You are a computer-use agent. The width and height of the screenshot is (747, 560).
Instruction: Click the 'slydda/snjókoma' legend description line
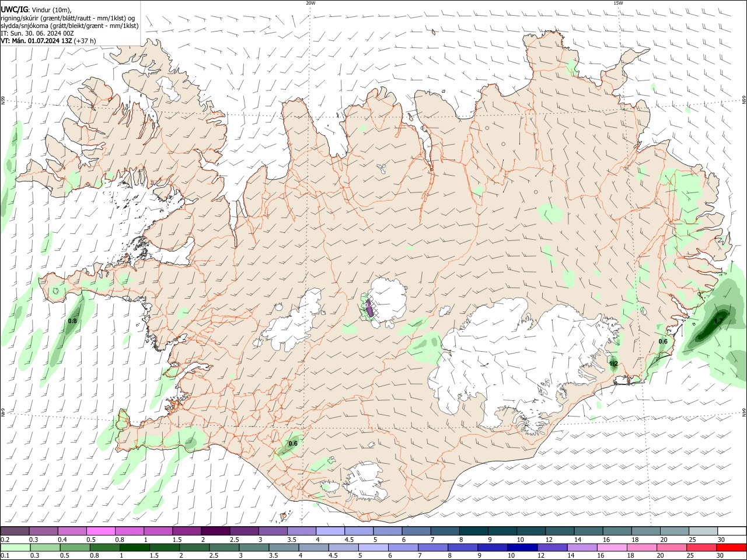69,26
